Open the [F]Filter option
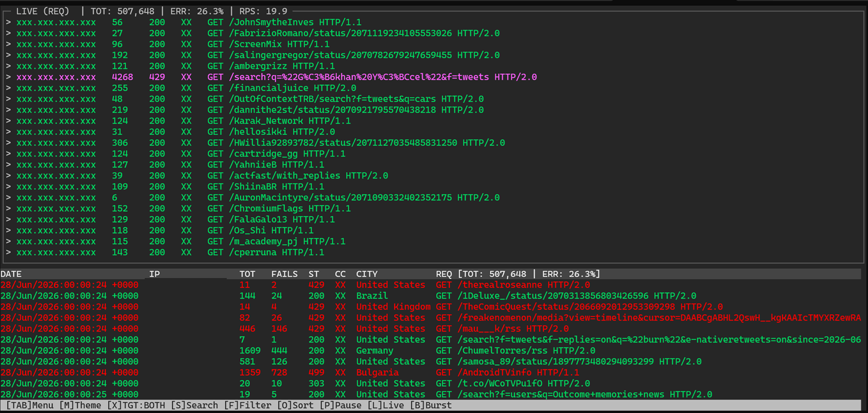This screenshot has height=413, width=868. pos(248,405)
